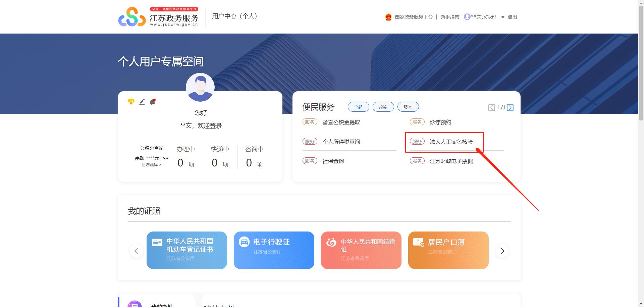The image size is (644, 307).
Task: Click the yellow V4 level badge
Action: [x=131, y=102]
